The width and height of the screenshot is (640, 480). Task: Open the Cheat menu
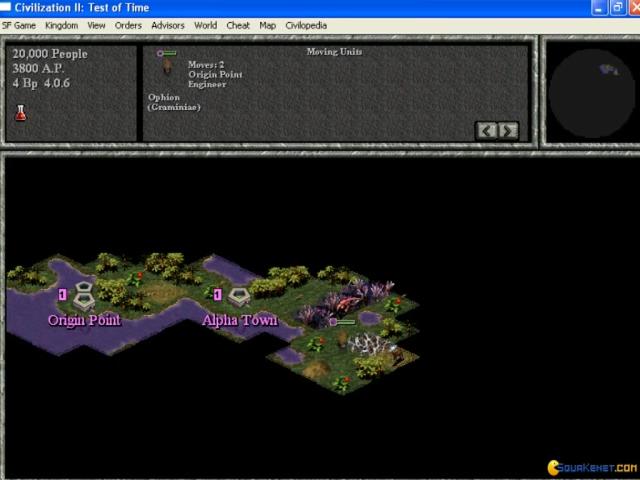[238, 25]
